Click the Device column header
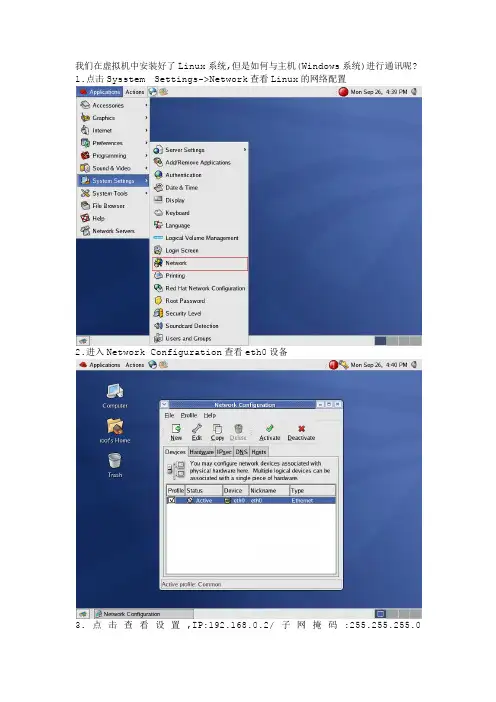496x702 pixels. [235, 491]
